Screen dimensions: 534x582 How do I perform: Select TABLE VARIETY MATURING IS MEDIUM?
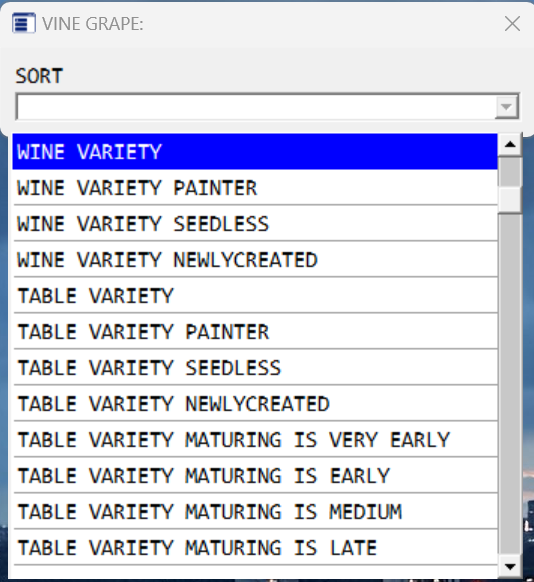[x=255, y=512]
